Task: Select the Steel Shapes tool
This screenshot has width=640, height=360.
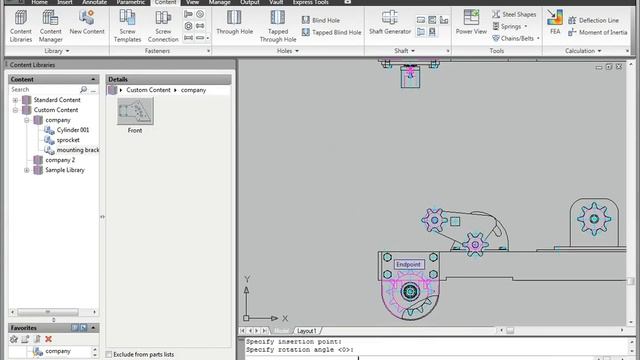Action: coord(514,14)
